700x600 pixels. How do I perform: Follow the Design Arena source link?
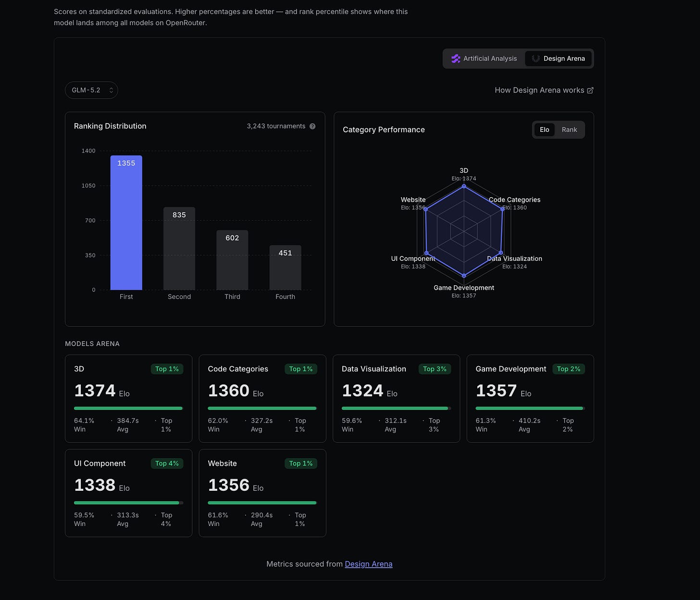(x=369, y=564)
